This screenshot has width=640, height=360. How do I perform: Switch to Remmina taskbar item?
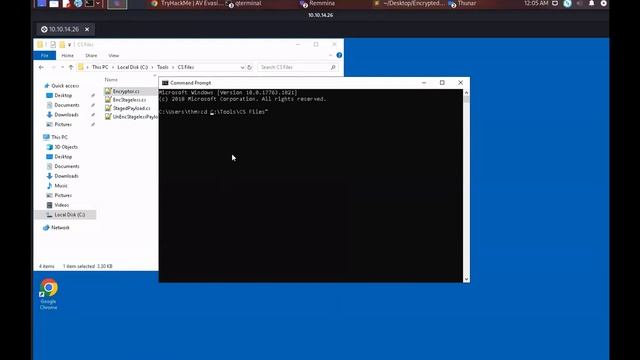coord(318,4)
